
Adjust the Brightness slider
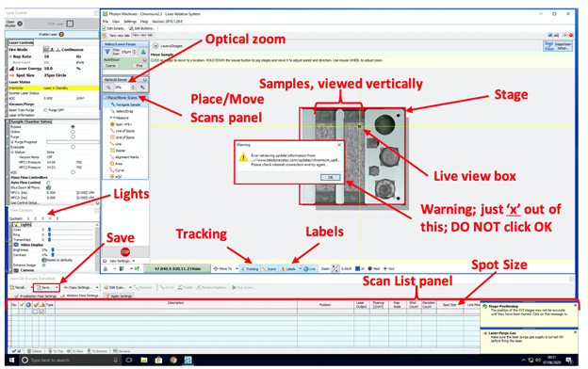coord(72,249)
